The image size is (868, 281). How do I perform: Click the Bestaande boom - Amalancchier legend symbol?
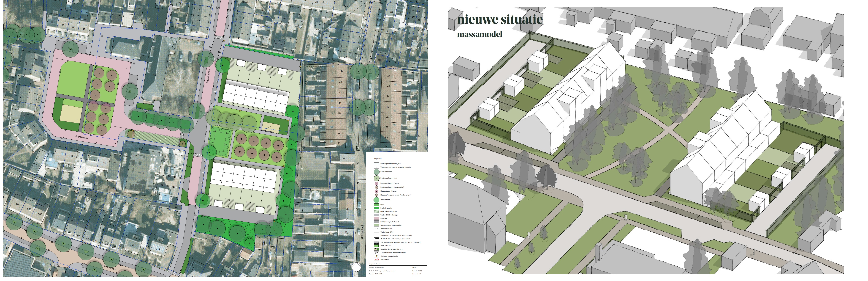pyautogui.click(x=377, y=187)
